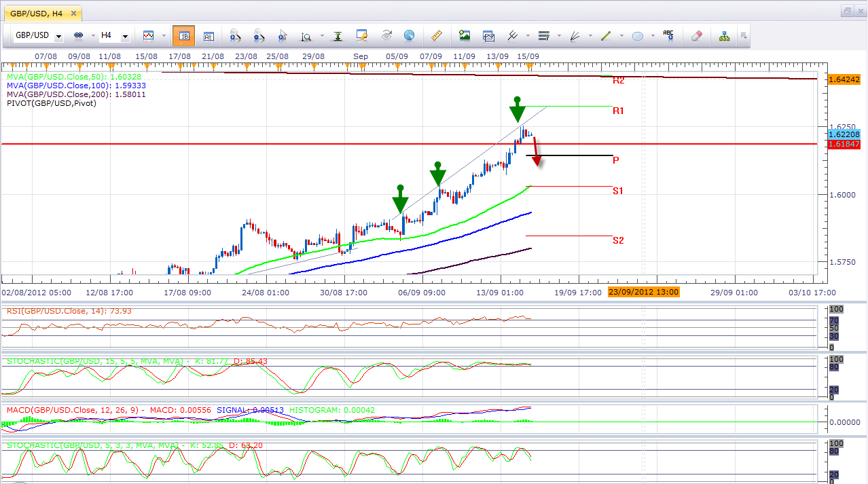
Task: Click the R2 pivot level label
Action: point(618,81)
